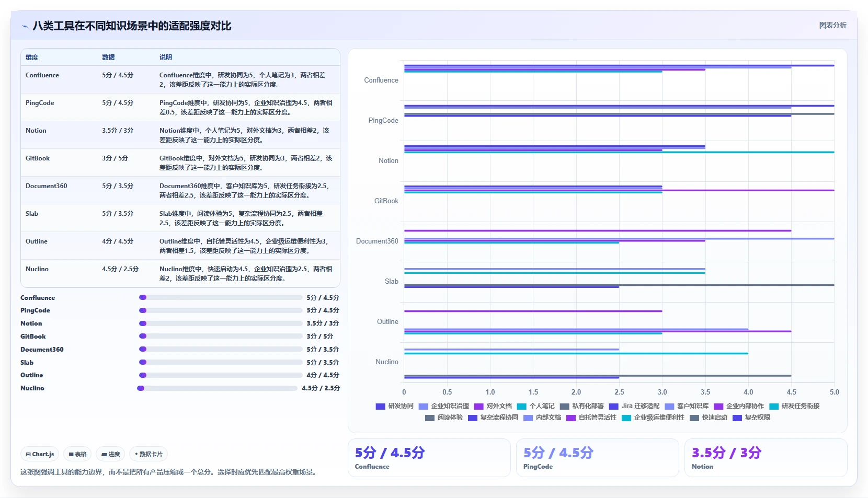
Task: Click the 自托管灵活性 legend entry
Action: [x=591, y=418]
